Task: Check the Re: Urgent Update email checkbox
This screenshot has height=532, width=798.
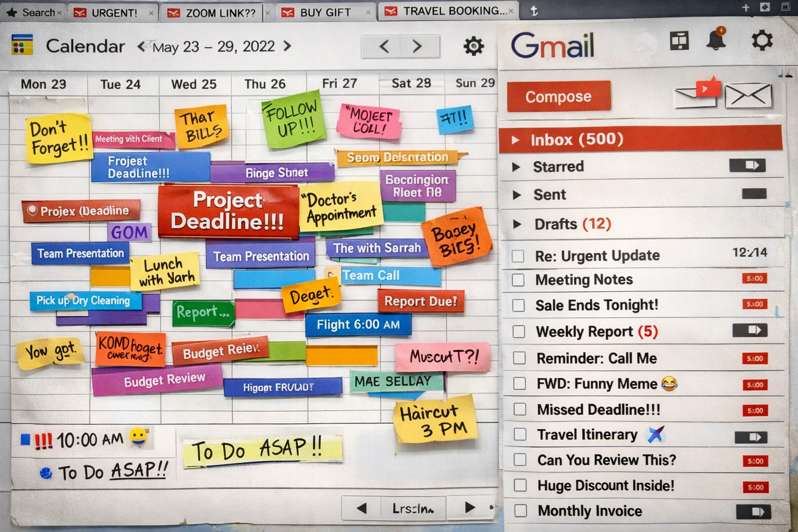Action: coord(517,256)
